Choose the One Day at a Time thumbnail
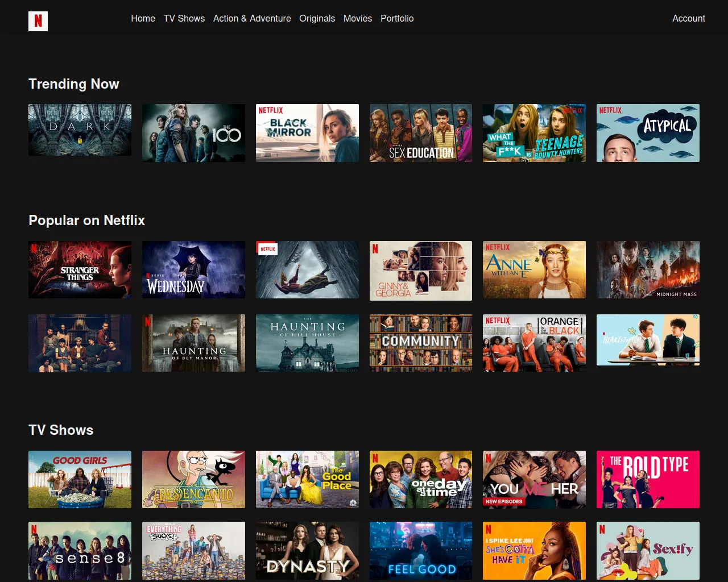The height and width of the screenshot is (582, 728). tap(421, 480)
